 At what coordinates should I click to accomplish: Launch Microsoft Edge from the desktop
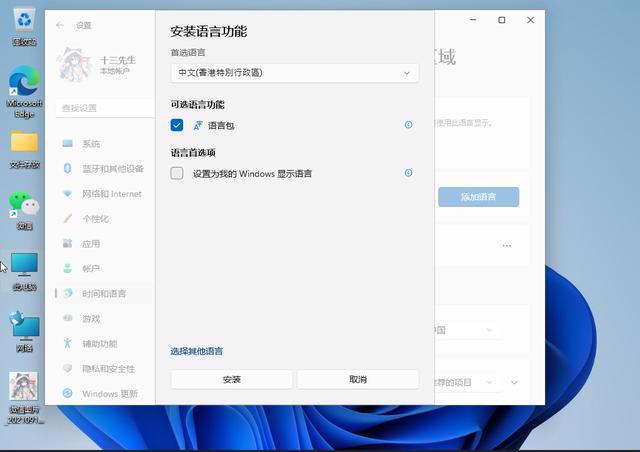24,92
